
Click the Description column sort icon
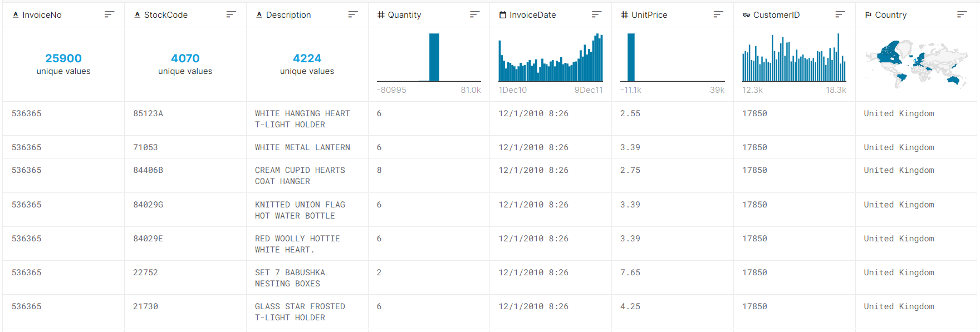pyautogui.click(x=353, y=14)
